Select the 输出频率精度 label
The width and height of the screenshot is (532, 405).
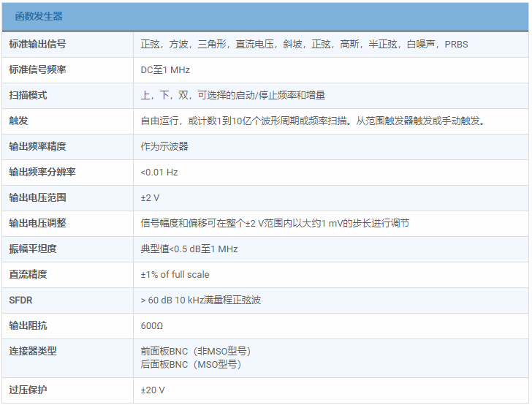point(37,146)
